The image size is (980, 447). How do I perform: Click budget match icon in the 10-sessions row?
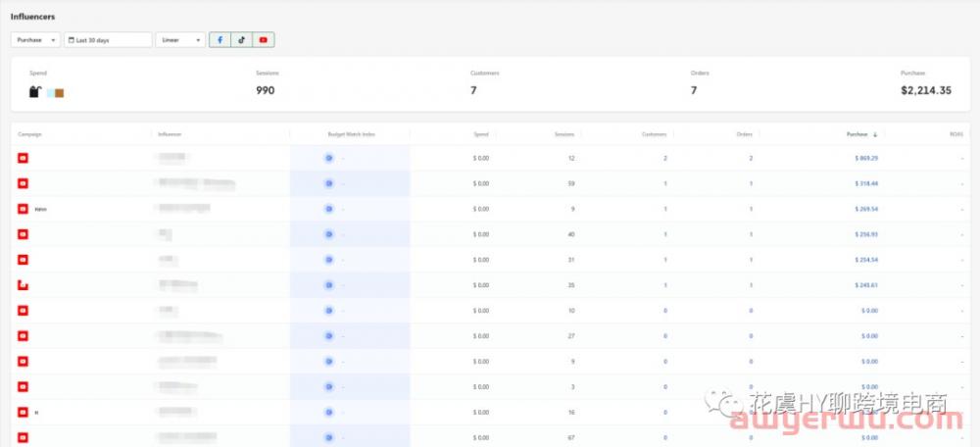point(328,311)
